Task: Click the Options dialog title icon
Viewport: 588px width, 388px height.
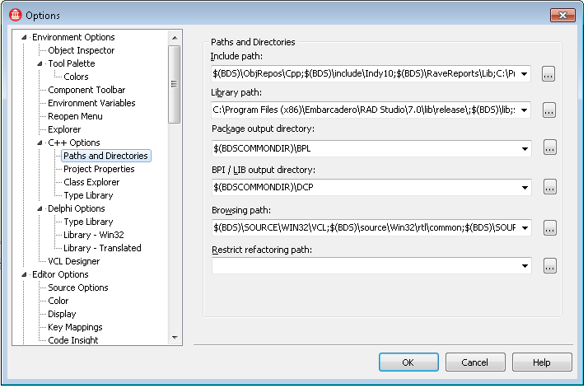Action: click(14, 15)
